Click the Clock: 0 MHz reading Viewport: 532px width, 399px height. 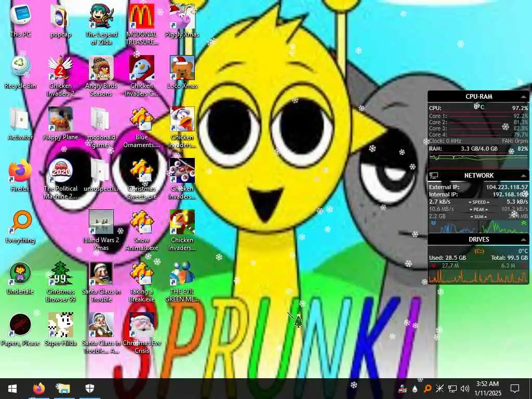(445, 141)
